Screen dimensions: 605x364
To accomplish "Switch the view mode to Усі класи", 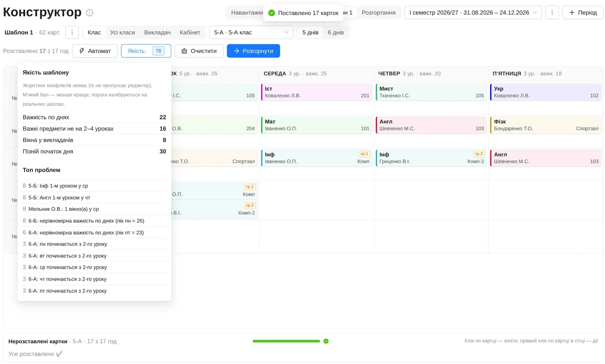I will 122,33.
